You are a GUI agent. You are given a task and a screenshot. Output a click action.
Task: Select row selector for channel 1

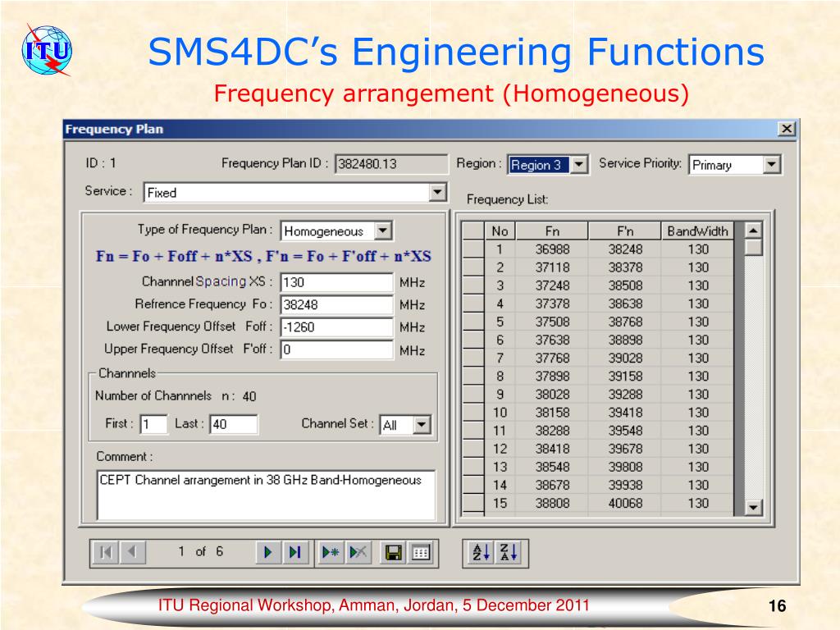coord(473,249)
